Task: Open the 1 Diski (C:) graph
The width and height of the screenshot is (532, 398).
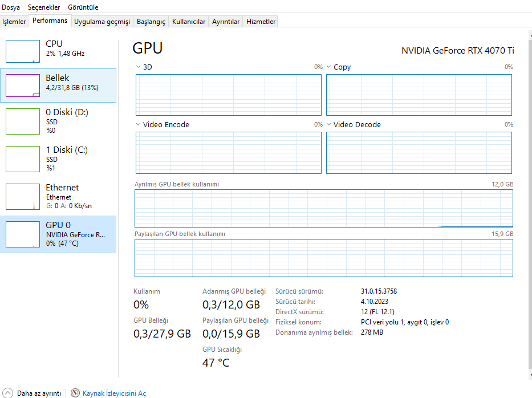Action: coord(23,159)
